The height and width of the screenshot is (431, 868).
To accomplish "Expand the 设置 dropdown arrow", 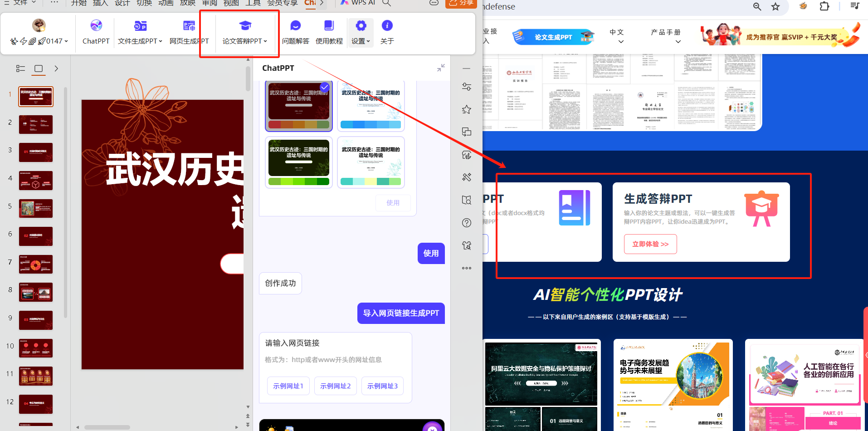I will tap(368, 41).
